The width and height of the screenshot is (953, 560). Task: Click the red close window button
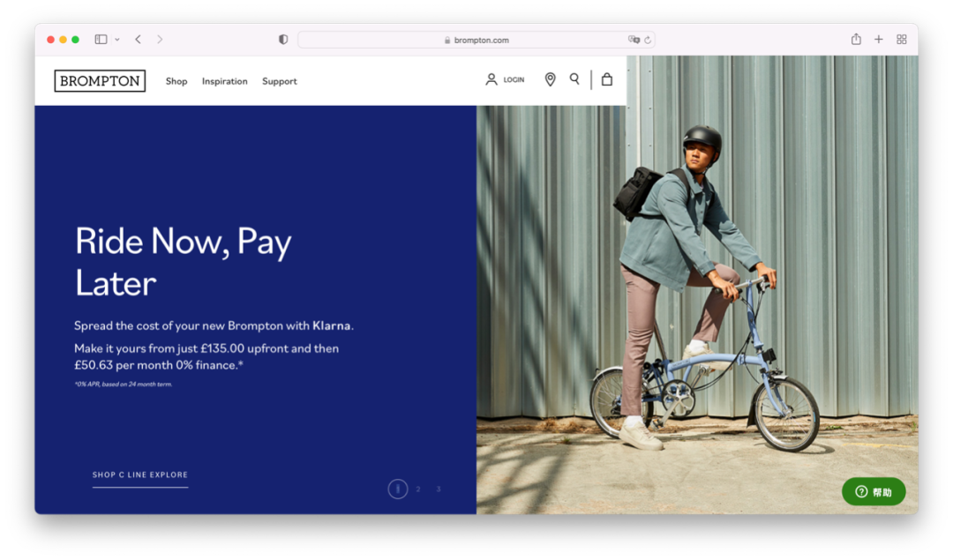point(50,40)
